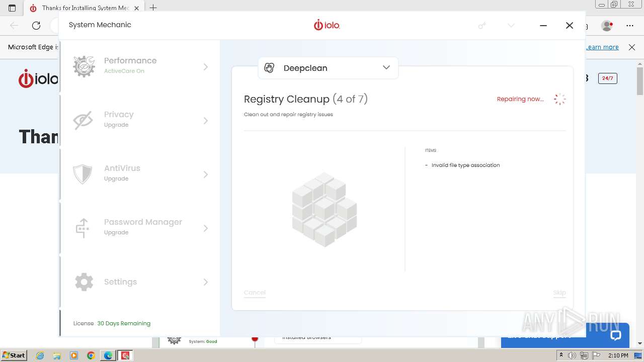Click the iolo logo on web page
This screenshot has width=644, height=362.
point(38,79)
